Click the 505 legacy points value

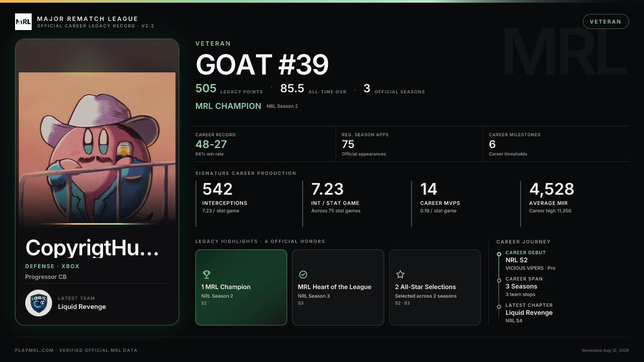(x=206, y=88)
